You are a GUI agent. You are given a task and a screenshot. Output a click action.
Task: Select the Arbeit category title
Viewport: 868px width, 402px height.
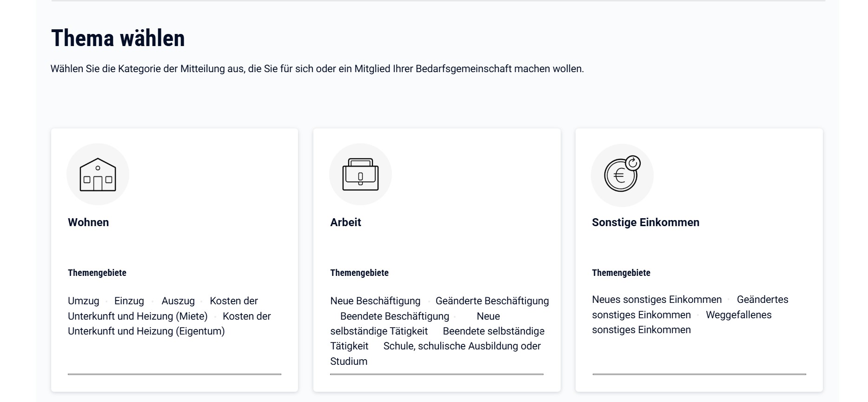pos(345,222)
